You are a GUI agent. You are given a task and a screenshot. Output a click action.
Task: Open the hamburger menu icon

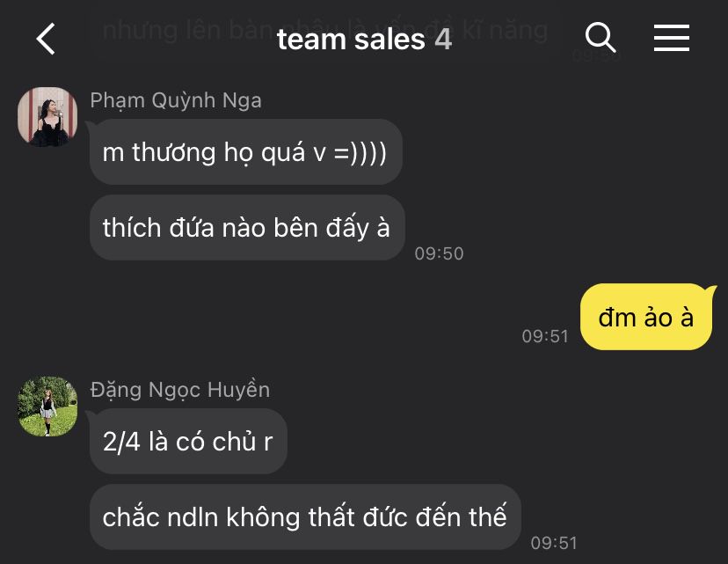672,38
